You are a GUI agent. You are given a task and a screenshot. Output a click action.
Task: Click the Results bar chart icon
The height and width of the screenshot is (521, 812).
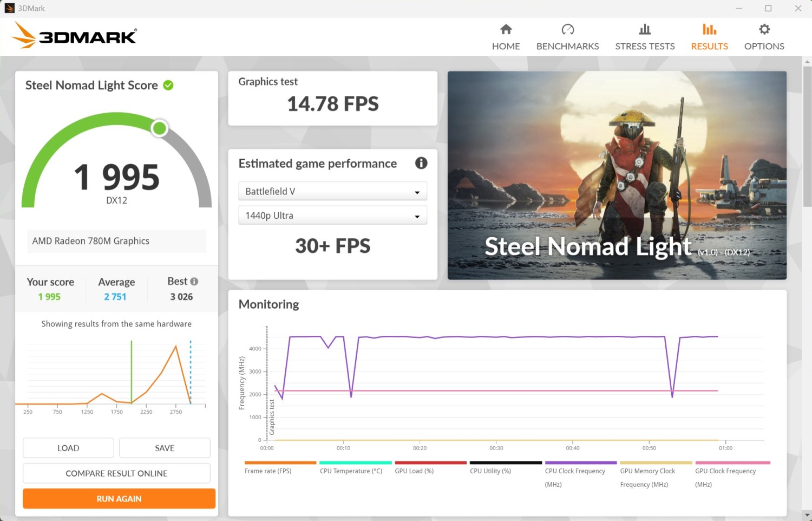point(709,29)
